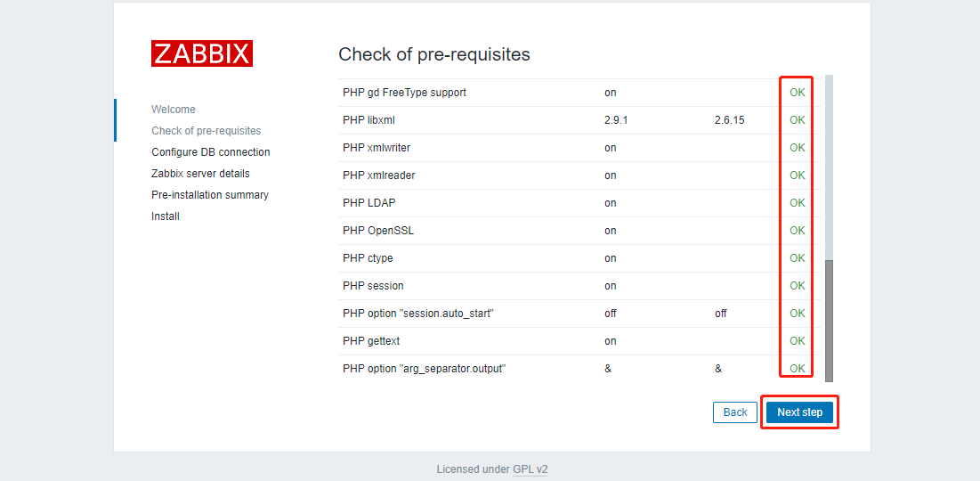The width and height of the screenshot is (980, 481).
Task: Click the session.auto_start option row
Action: [x=579, y=314]
